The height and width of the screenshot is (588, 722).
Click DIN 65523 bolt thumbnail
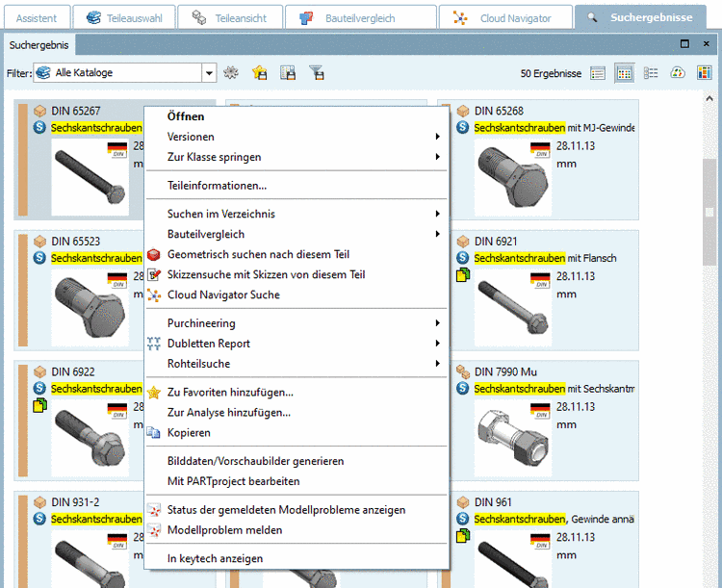coord(90,308)
